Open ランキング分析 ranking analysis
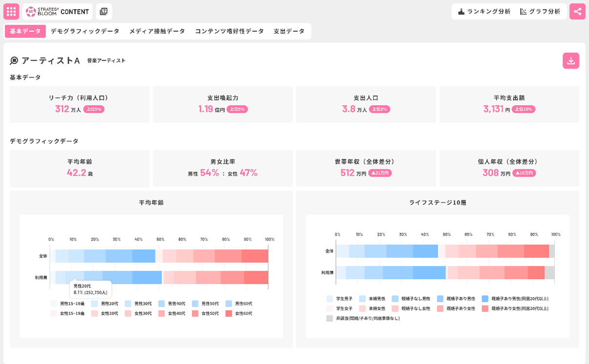Screen dimensions: 589x364 pyautogui.click(x=485, y=11)
